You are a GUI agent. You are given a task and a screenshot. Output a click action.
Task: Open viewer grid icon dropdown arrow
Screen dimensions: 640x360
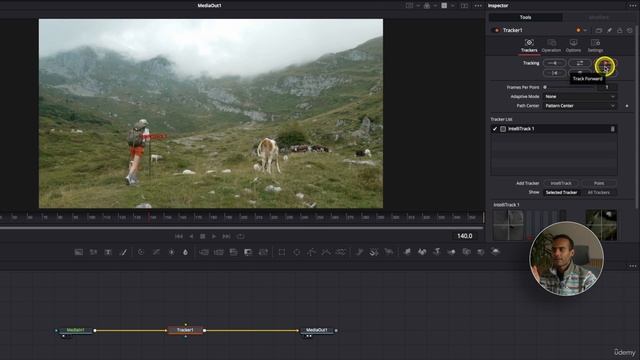tap(453, 6)
